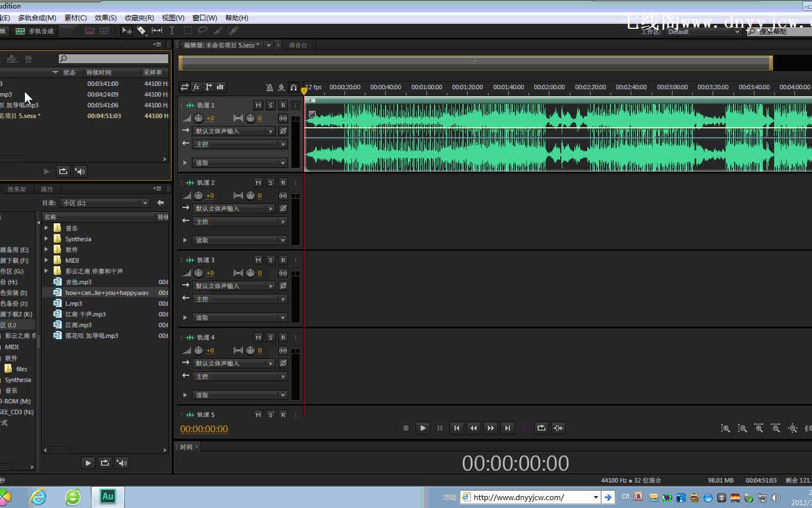This screenshot has width=812, height=508.
Task: Expand the Synthesia folder
Action: [46, 239]
